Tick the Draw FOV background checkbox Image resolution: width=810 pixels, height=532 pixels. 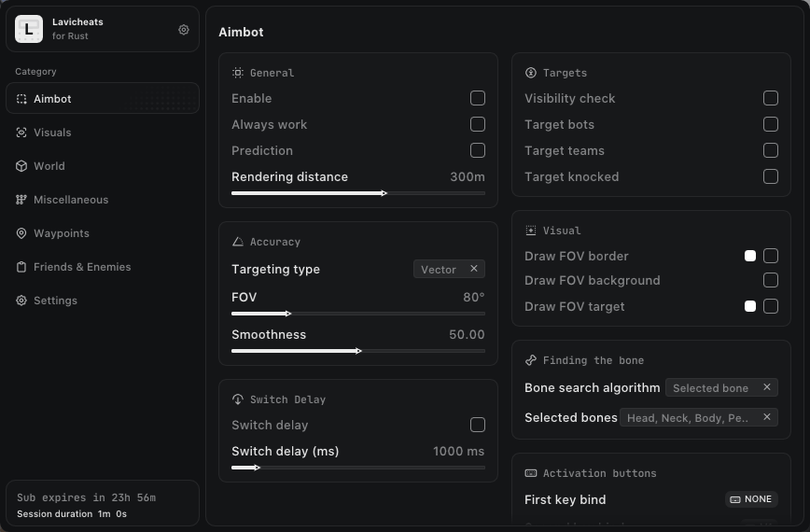click(771, 280)
